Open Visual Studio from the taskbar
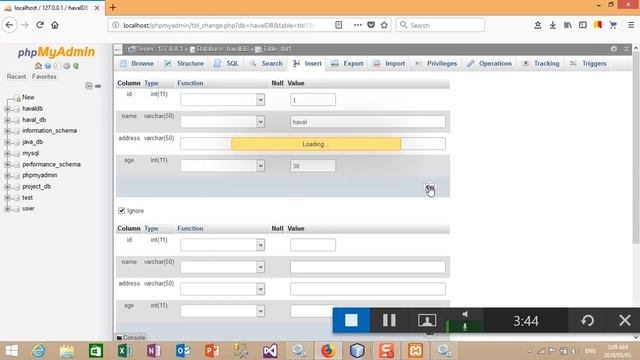The width and height of the screenshot is (640, 360). coord(270,351)
